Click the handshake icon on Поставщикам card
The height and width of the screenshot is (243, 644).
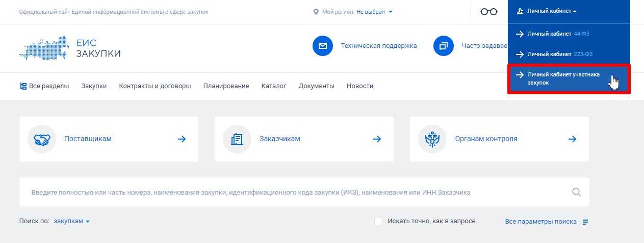(42, 139)
